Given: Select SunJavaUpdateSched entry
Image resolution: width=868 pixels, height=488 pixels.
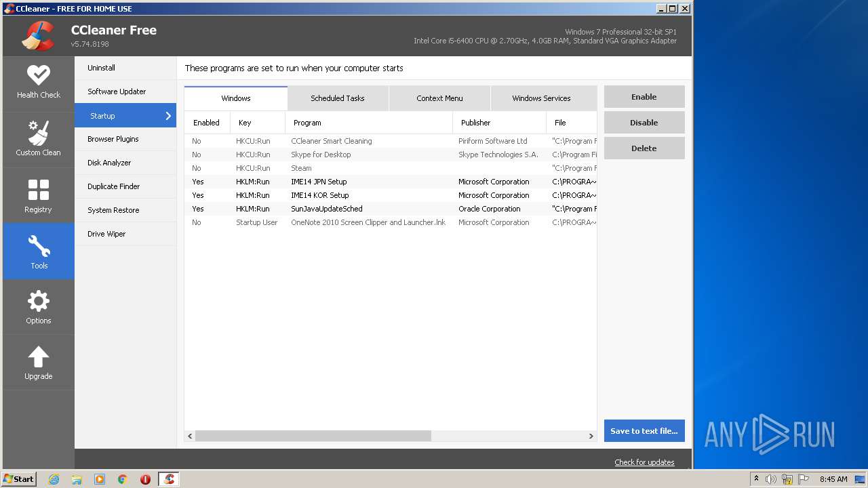Looking at the screenshot, I should (x=391, y=209).
